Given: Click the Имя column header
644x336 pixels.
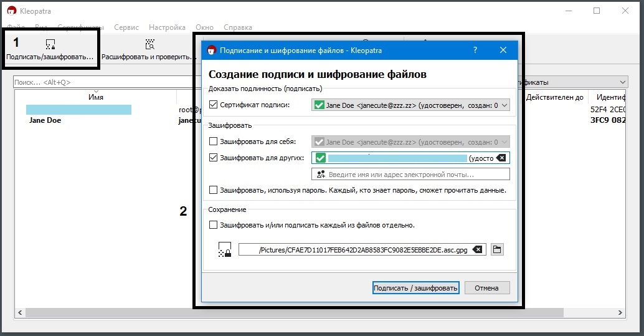Looking at the screenshot, I should coord(96,97).
